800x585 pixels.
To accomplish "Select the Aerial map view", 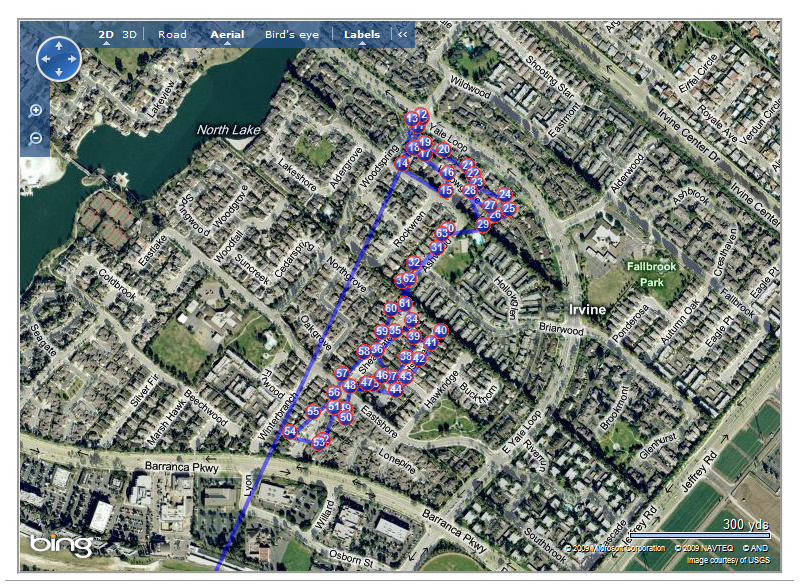I will [x=227, y=35].
